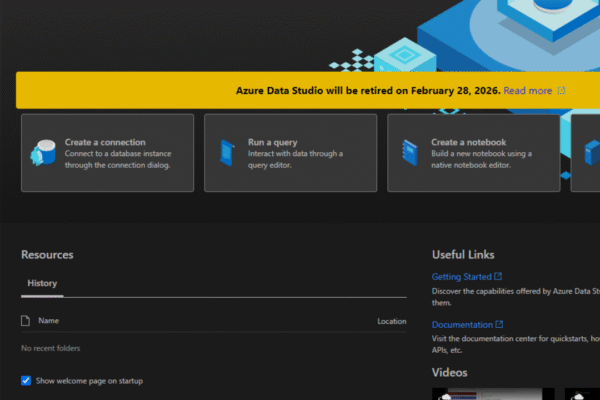Click the Create a notebook icon

(x=410, y=153)
